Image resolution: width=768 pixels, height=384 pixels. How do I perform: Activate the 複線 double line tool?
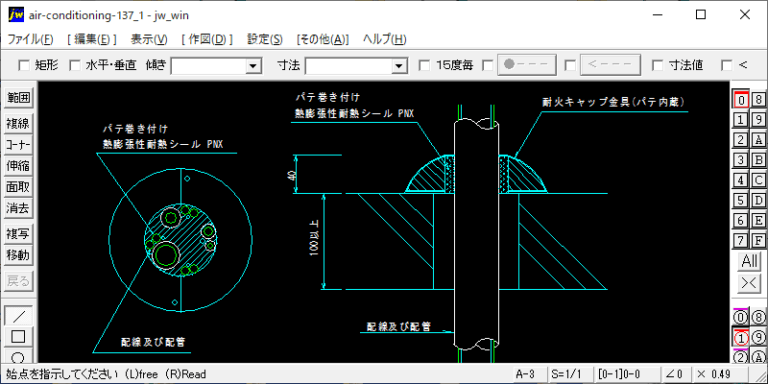(18, 123)
